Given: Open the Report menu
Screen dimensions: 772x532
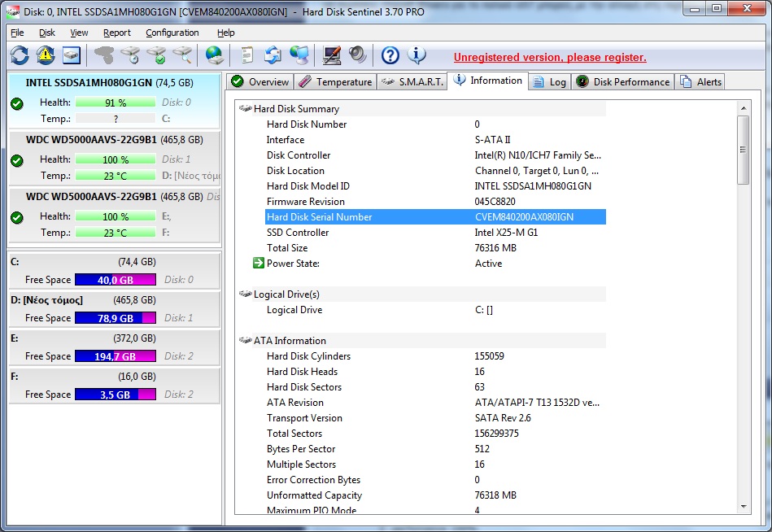Looking at the screenshot, I should (116, 33).
